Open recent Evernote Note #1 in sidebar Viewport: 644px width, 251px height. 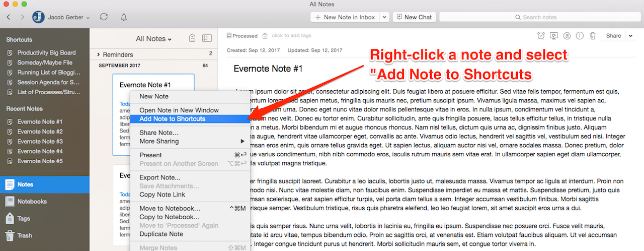click(40, 122)
